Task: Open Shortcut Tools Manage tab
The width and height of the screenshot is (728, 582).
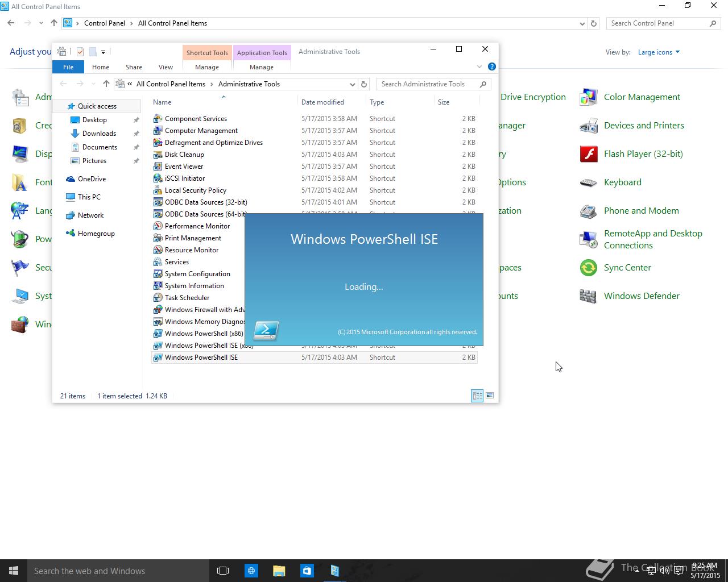Action: point(207,67)
